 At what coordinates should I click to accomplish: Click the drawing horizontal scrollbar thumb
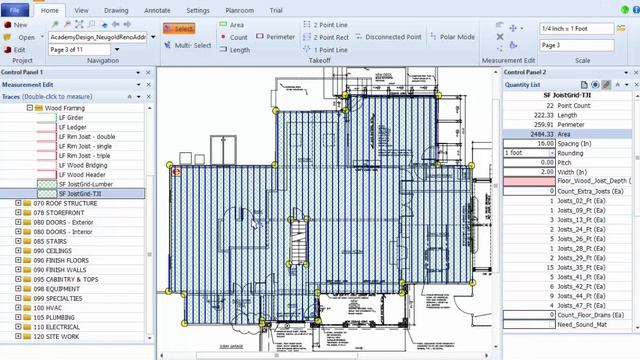coord(277,356)
